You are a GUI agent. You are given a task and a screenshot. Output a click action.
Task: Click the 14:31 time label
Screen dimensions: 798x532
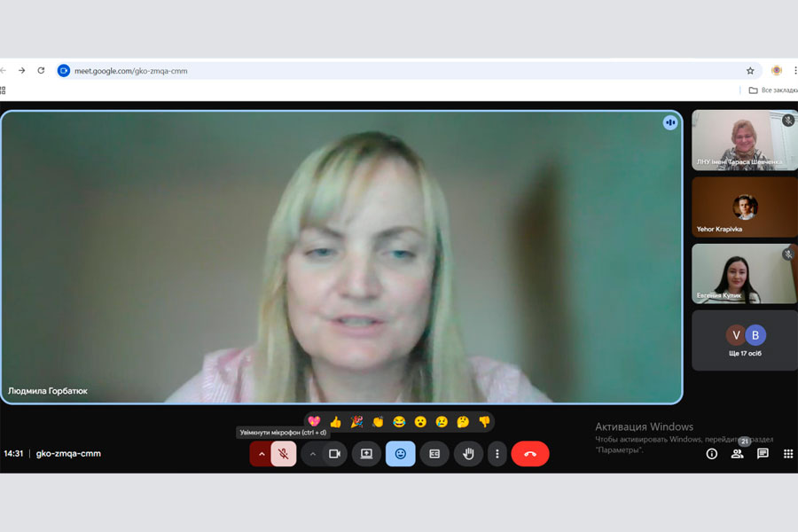[x=13, y=453]
